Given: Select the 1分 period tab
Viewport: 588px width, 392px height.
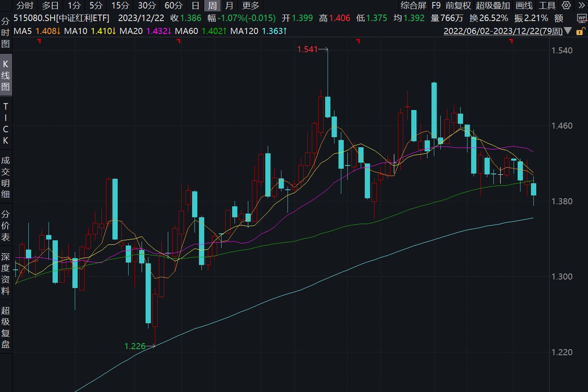Looking at the screenshot, I should pyautogui.click(x=74, y=6).
